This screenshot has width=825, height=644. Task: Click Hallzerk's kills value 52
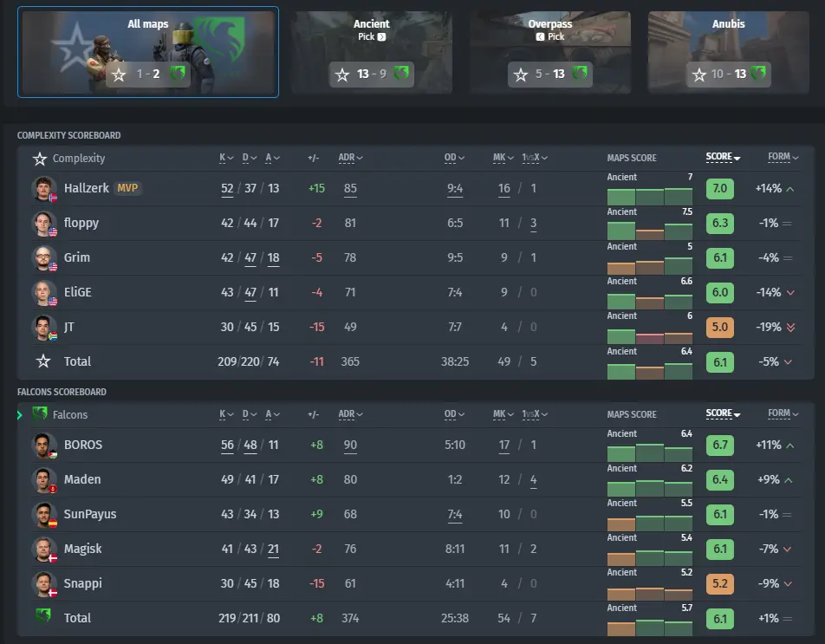coord(227,188)
